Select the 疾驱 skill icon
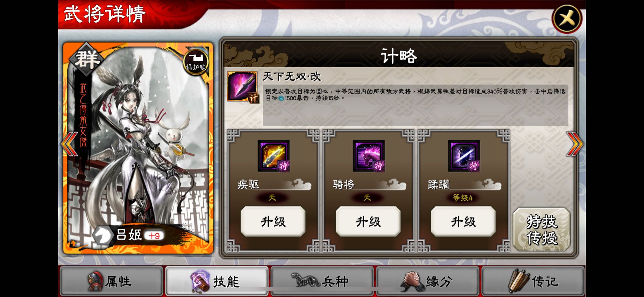Image resolution: width=644 pixels, height=297 pixels. tap(273, 156)
